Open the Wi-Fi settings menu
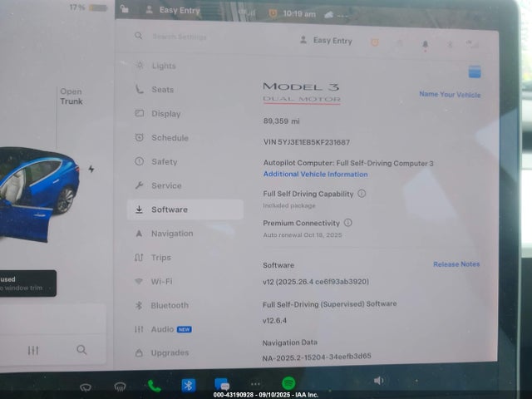Viewport: 532px width, 399px height. (154, 281)
